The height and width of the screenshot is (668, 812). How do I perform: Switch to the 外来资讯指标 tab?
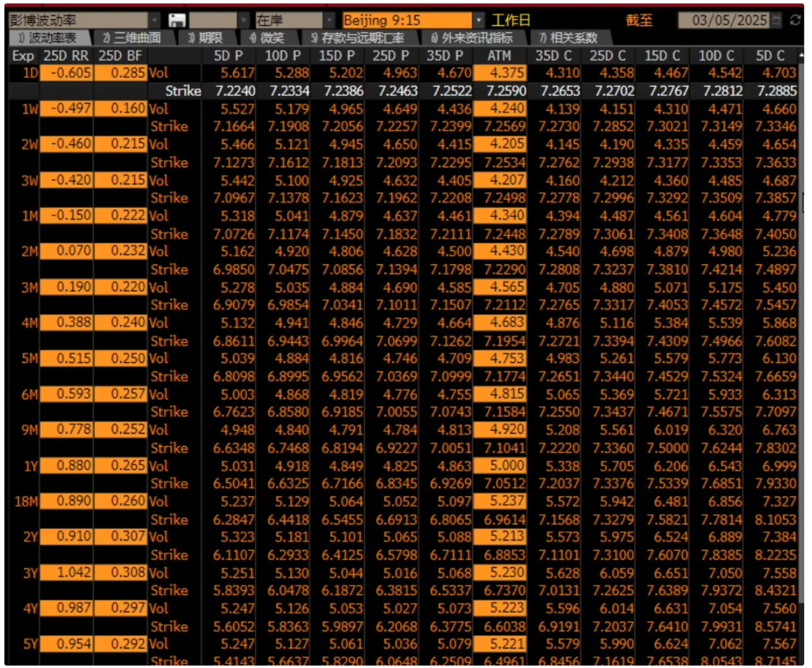click(472, 38)
